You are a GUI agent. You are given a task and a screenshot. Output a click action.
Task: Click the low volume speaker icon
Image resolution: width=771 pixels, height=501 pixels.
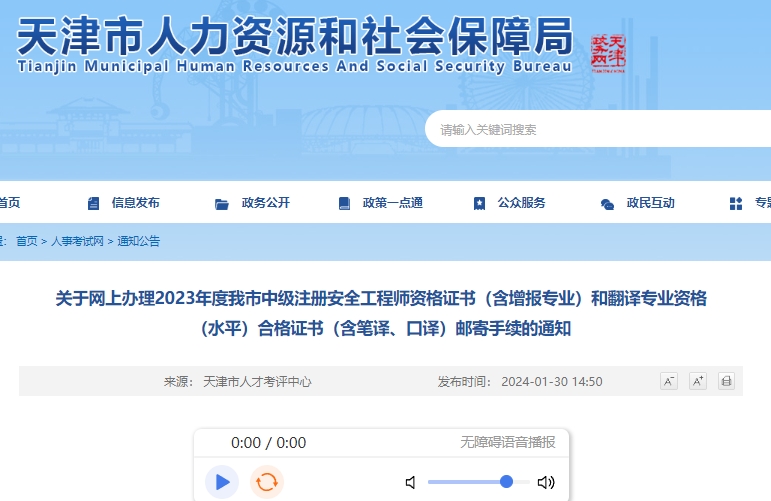410,482
